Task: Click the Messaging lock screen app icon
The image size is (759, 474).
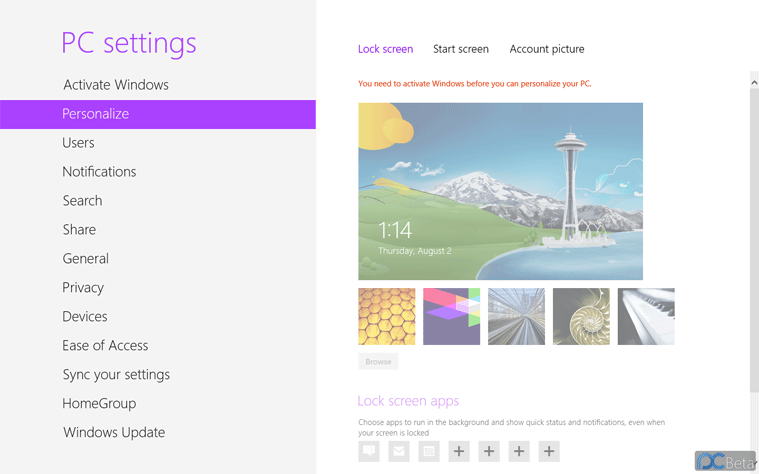Action: tap(369, 451)
